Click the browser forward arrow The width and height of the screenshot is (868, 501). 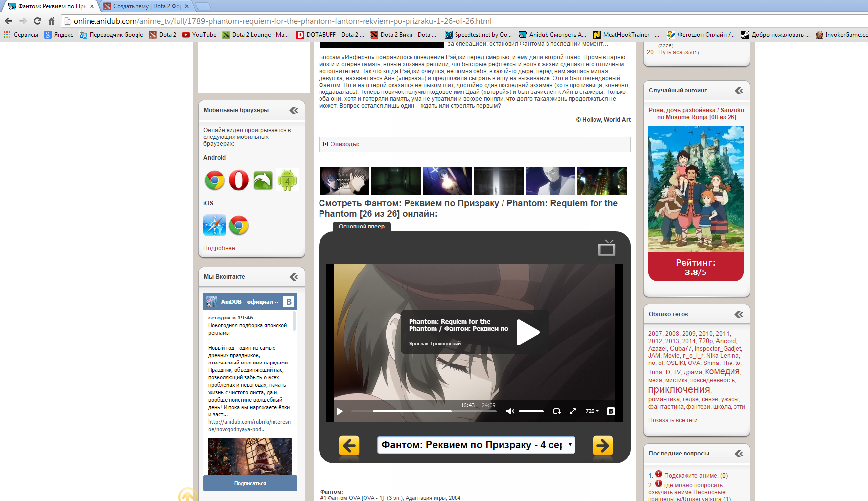click(x=23, y=21)
